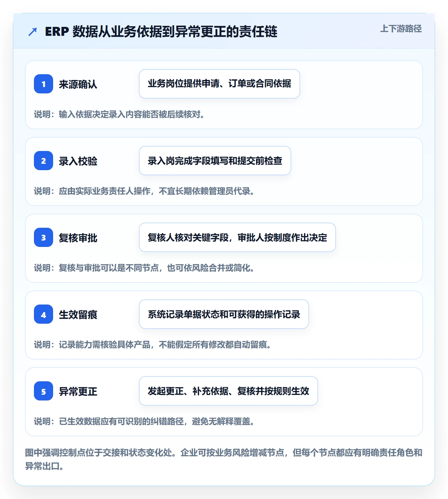Click the 来源确认 step title
This screenshot has width=448, height=499.
(x=78, y=84)
